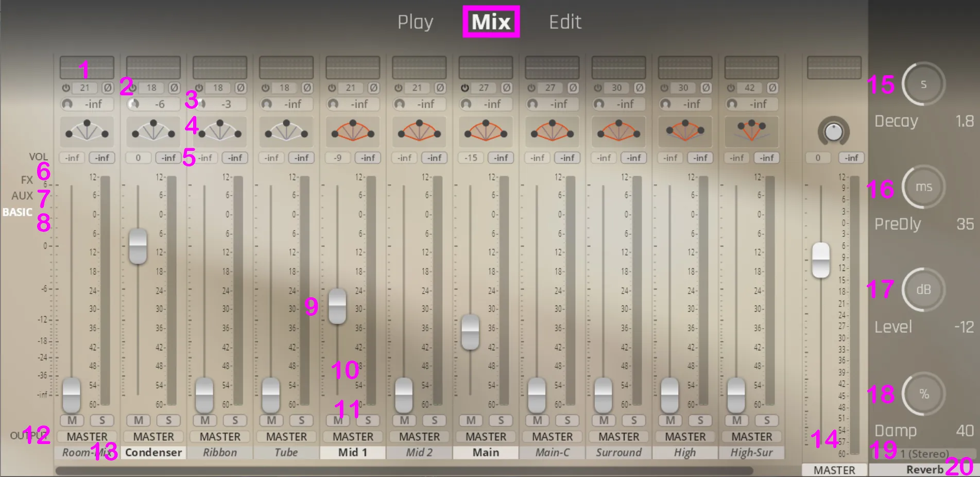Mute the Surround channel
The image size is (980, 477).
click(x=604, y=420)
